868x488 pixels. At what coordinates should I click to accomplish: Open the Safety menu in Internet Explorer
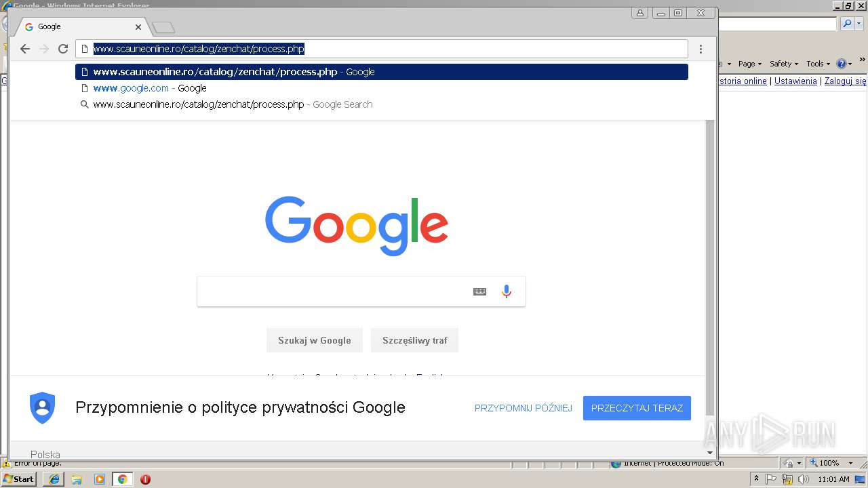click(783, 64)
